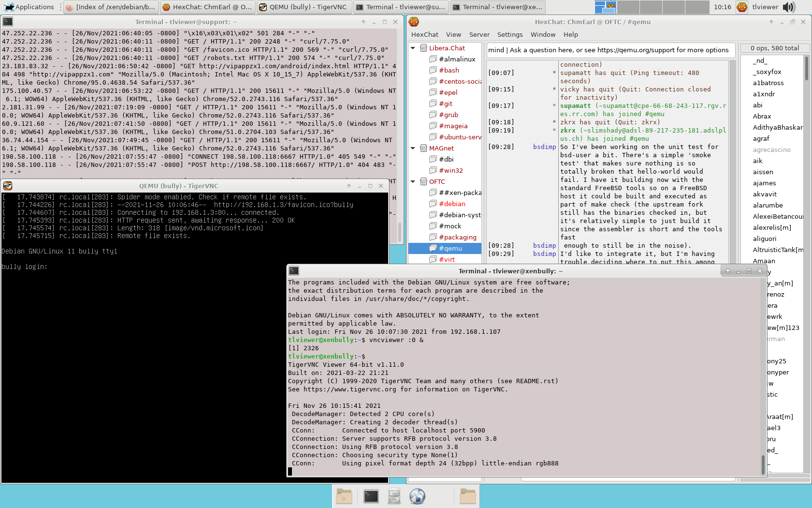Collapse the Libera.Chat server tree
Image resolution: width=812 pixels, height=508 pixels.
[413, 48]
